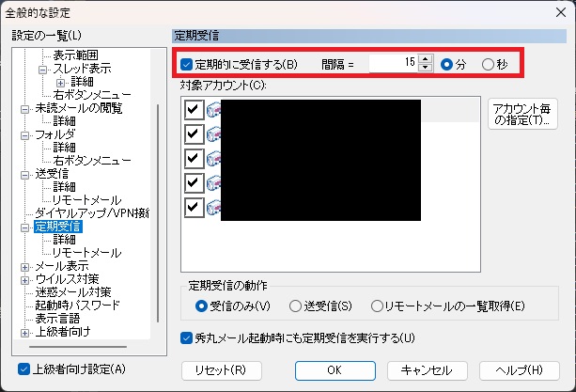Decrease interval with spinner down arrow
This screenshot has height=392, width=576.
426,68
